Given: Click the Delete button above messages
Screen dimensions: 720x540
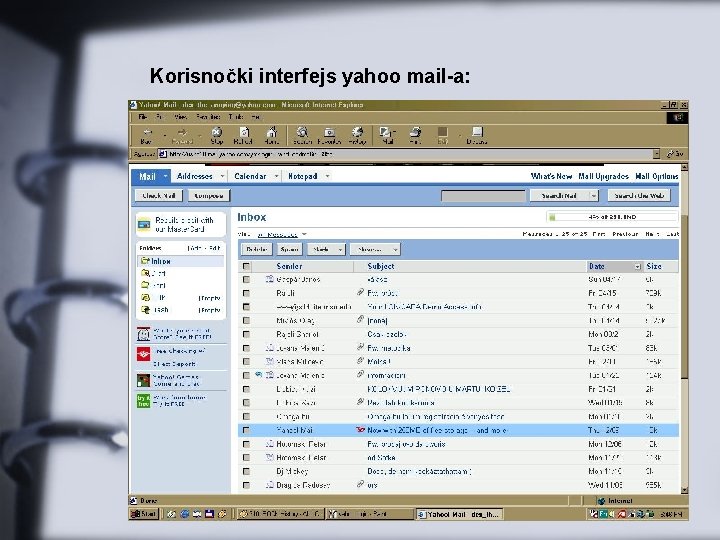Looking at the screenshot, I should (x=257, y=249).
